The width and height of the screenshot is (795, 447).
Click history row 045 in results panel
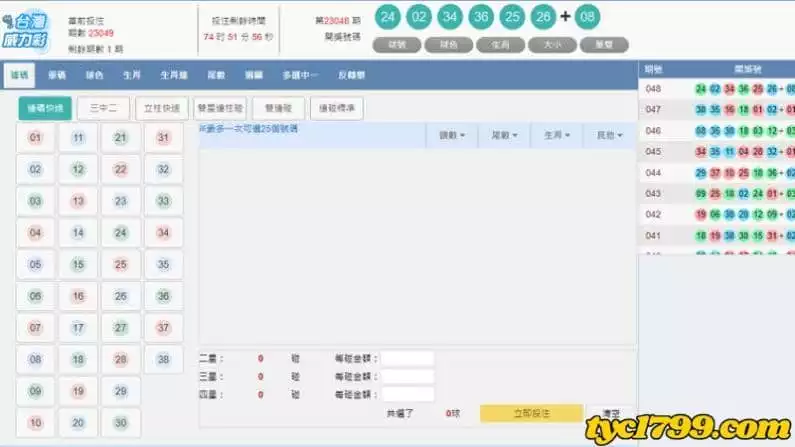[716, 152]
